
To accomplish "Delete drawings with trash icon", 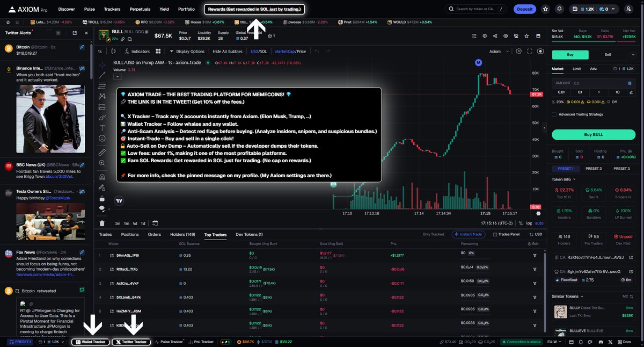I will coord(102,223).
